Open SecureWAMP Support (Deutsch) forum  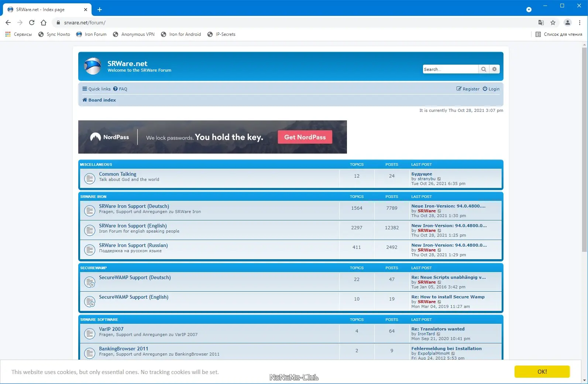click(x=135, y=277)
